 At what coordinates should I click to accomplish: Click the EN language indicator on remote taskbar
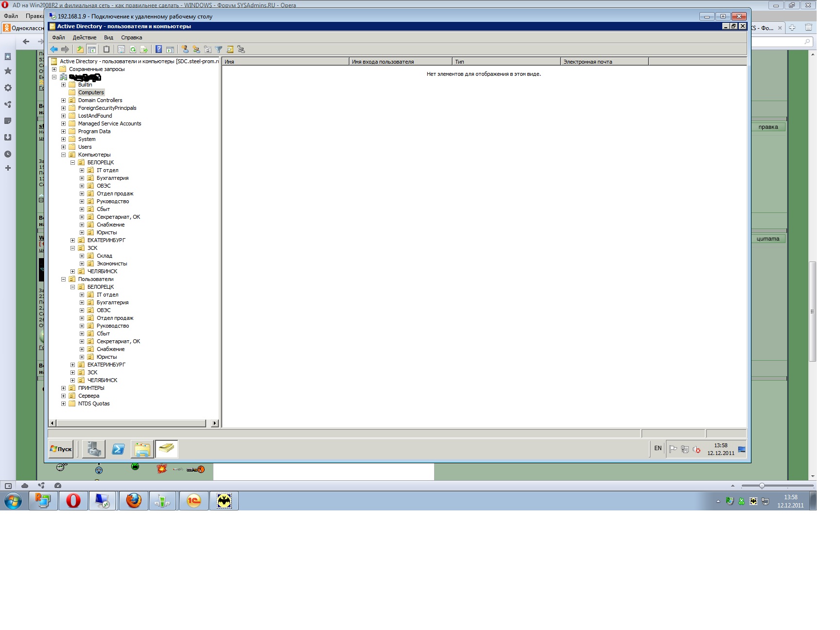[658, 448]
